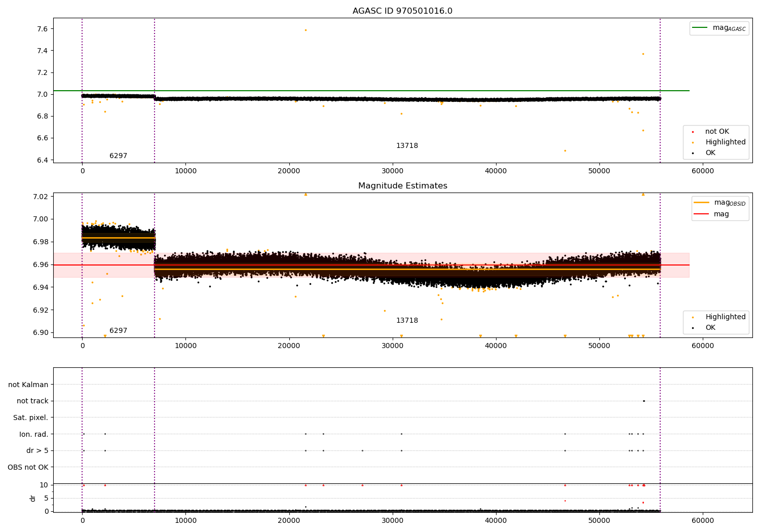Click the orange outlier point near magnitude 6.5
Image resolution: width=760 pixels, height=532 pixels.
click(x=565, y=150)
